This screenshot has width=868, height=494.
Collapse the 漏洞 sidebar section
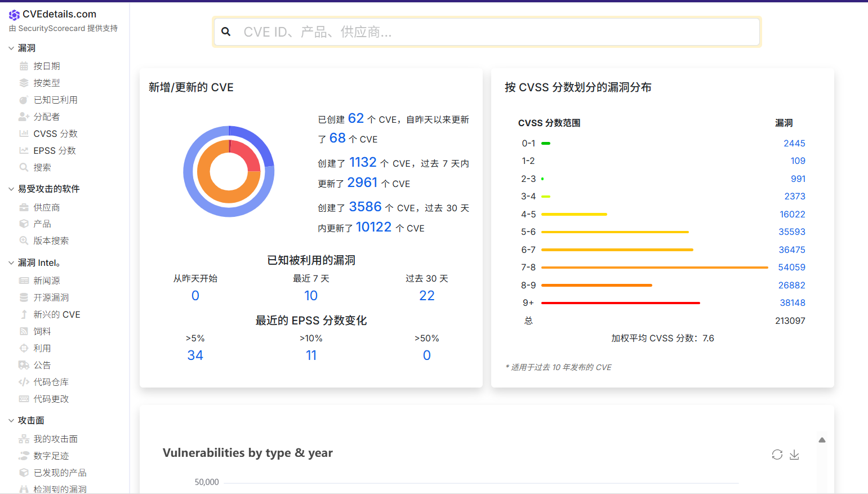(11, 48)
